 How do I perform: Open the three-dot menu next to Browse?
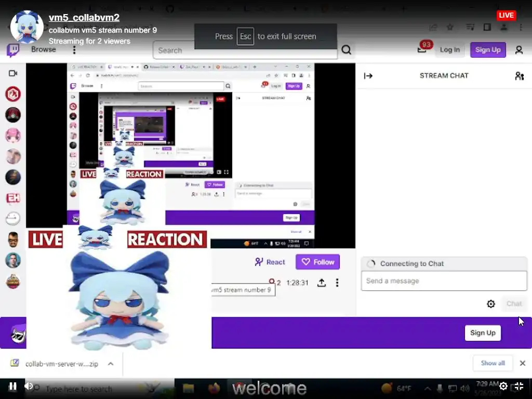pyautogui.click(x=74, y=50)
